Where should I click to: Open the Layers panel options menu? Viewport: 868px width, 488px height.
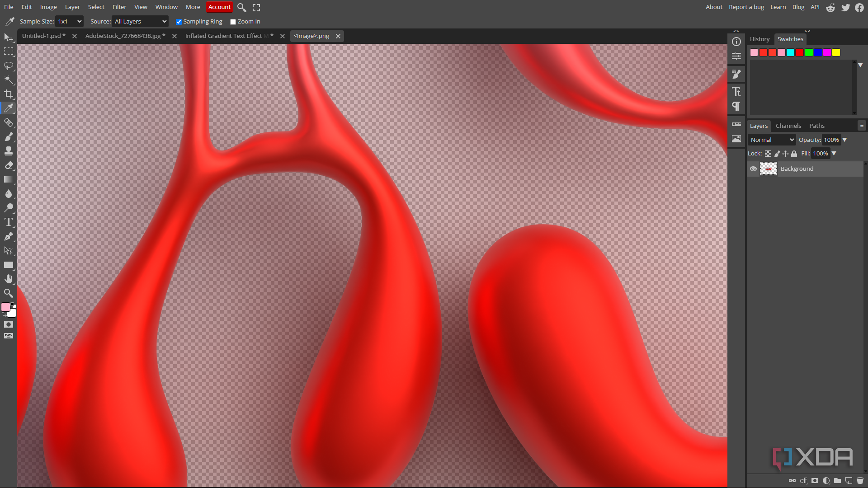(862, 126)
